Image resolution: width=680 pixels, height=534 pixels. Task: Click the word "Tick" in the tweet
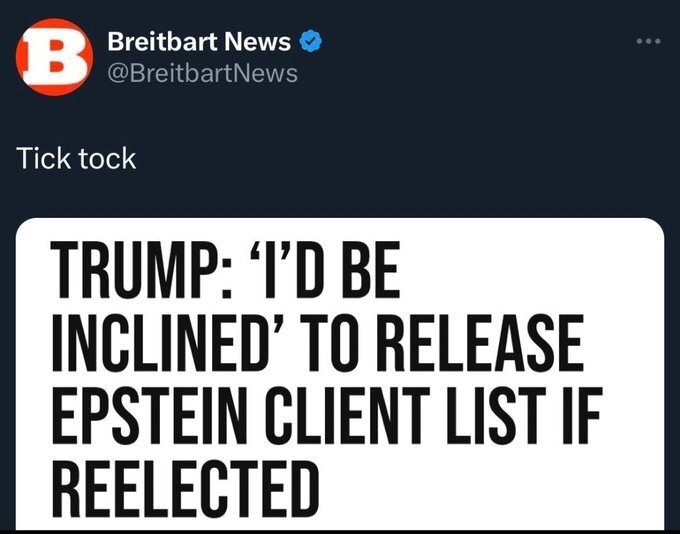coord(43,158)
